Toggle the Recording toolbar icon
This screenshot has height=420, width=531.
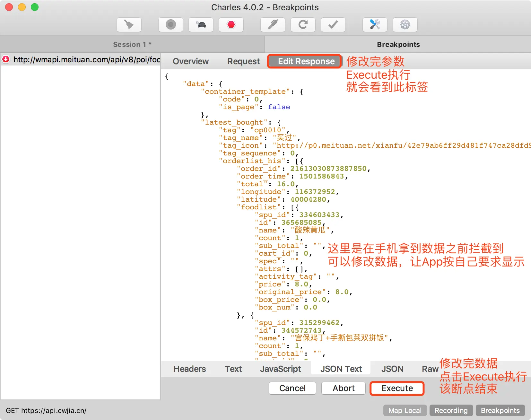[x=171, y=25]
